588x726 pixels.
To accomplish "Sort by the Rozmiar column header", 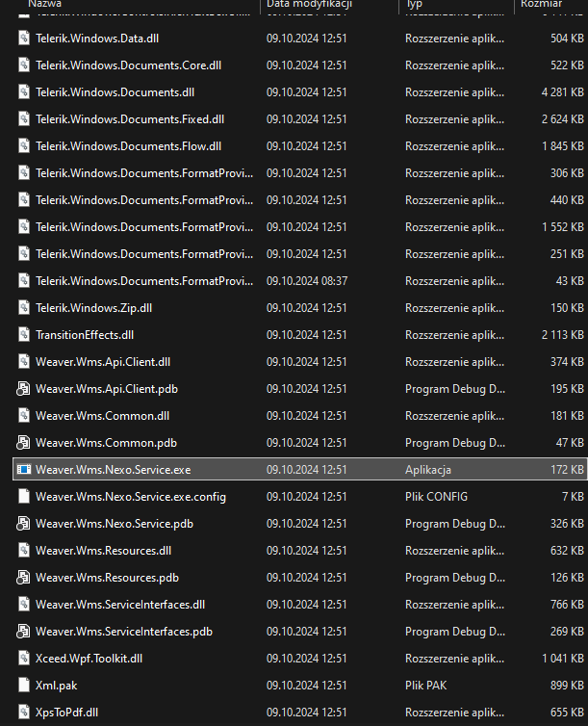I will 541,4.
